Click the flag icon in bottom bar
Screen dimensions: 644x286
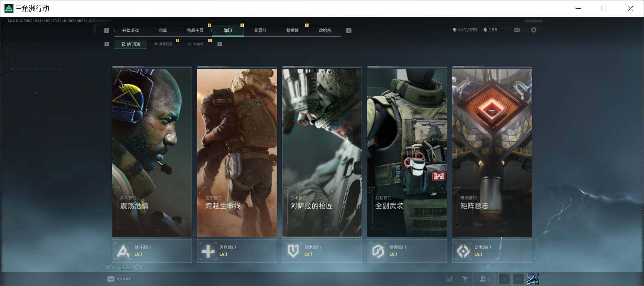(x=465, y=279)
